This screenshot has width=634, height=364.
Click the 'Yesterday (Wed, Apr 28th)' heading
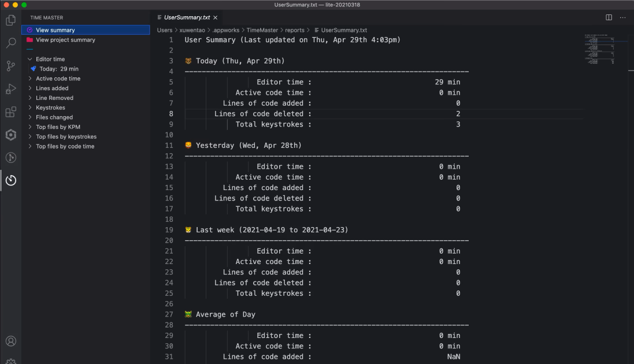click(249, 145)
